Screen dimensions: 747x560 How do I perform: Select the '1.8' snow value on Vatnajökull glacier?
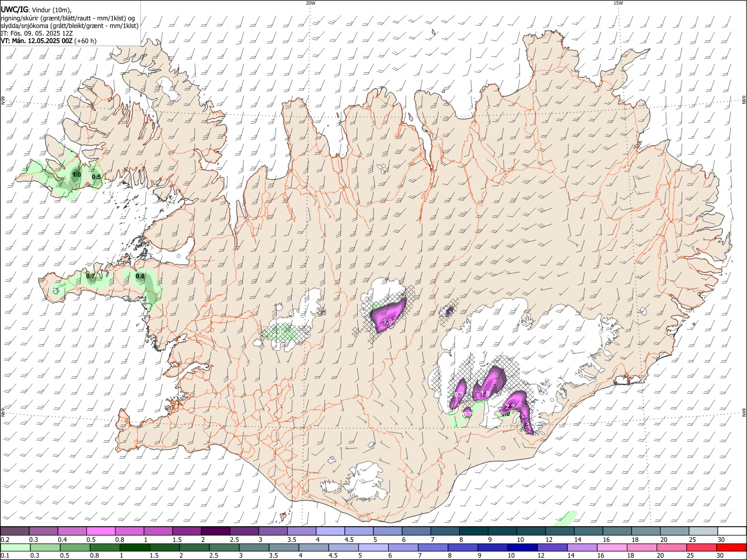tap(484, 394)
